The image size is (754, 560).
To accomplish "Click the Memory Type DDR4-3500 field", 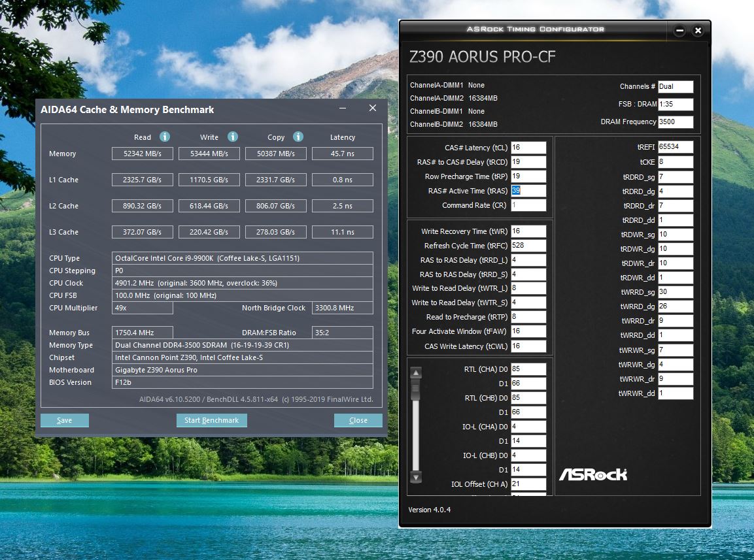I will pyautogui.click(x=243, y=345).
